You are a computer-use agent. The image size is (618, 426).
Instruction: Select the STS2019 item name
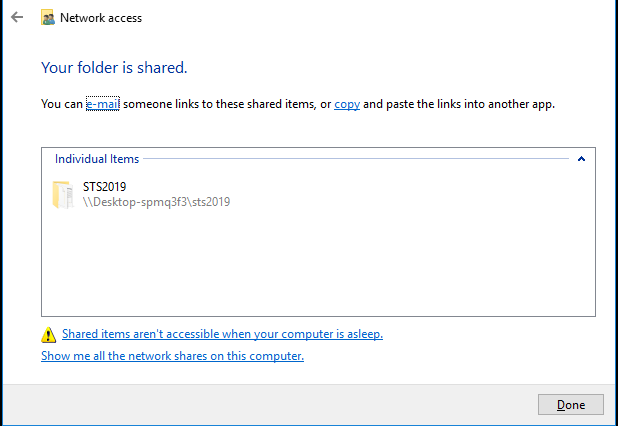tap(104, 186)
